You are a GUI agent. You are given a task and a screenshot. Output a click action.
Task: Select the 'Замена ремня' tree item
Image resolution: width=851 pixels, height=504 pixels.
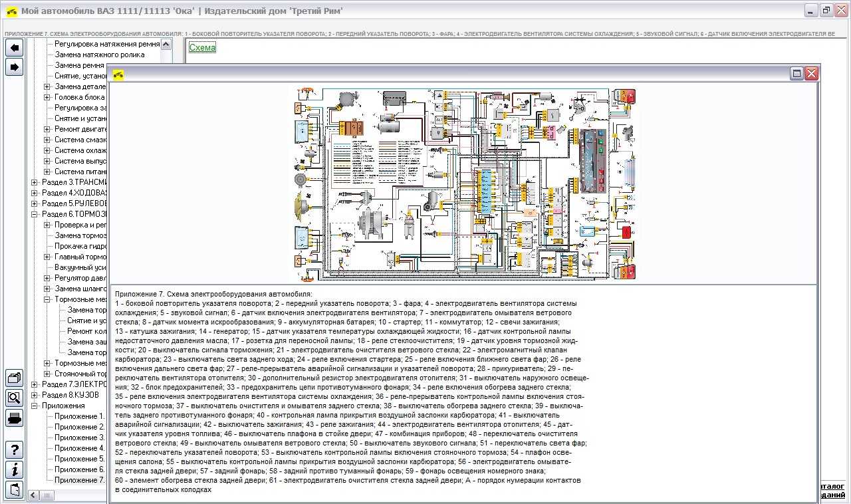[79, 65]
